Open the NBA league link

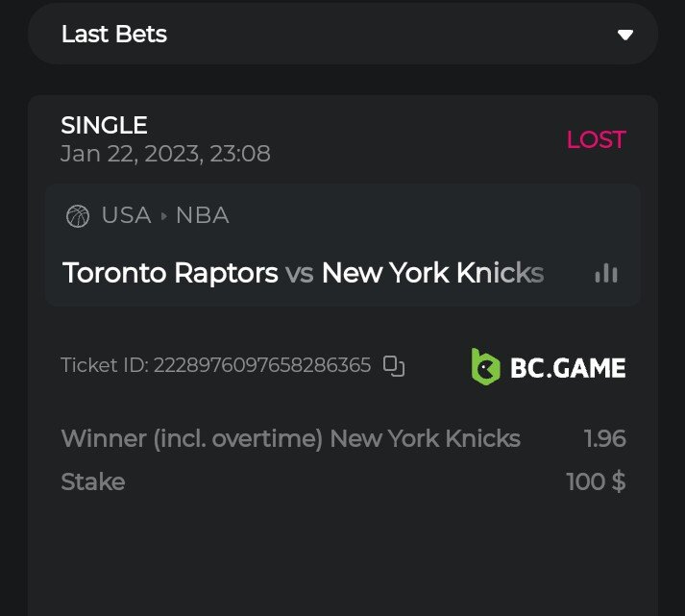202,215
